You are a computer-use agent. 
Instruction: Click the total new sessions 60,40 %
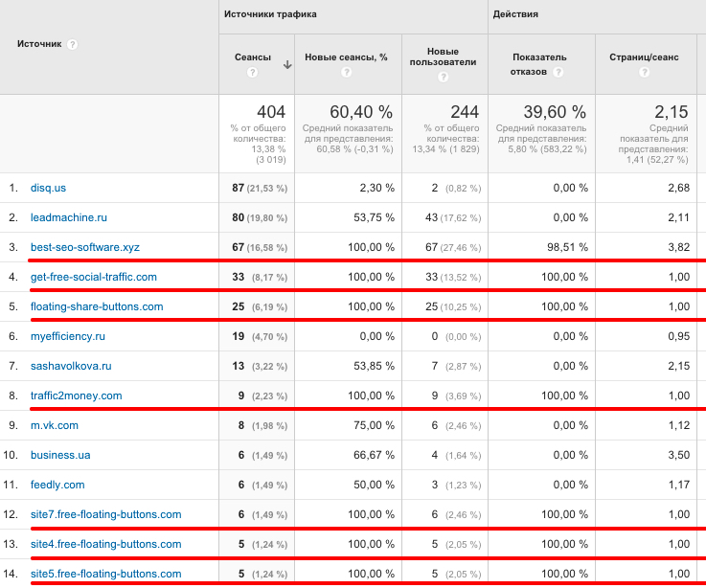pos(361,112)
